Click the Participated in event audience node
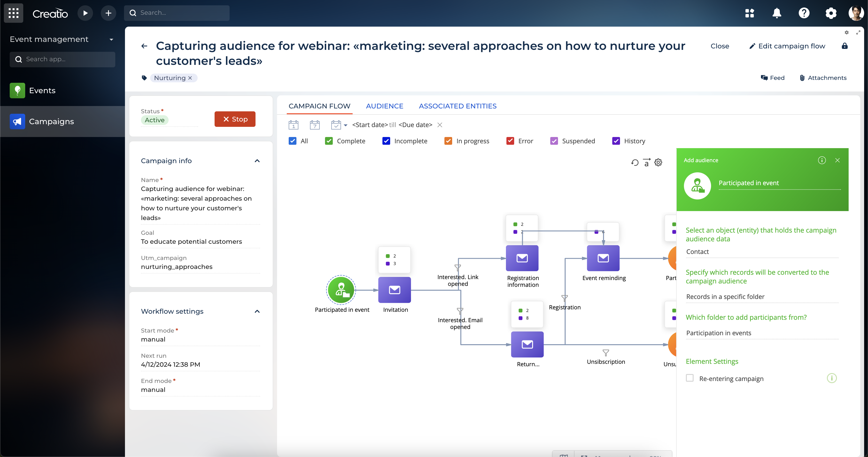 coord(341,290)
